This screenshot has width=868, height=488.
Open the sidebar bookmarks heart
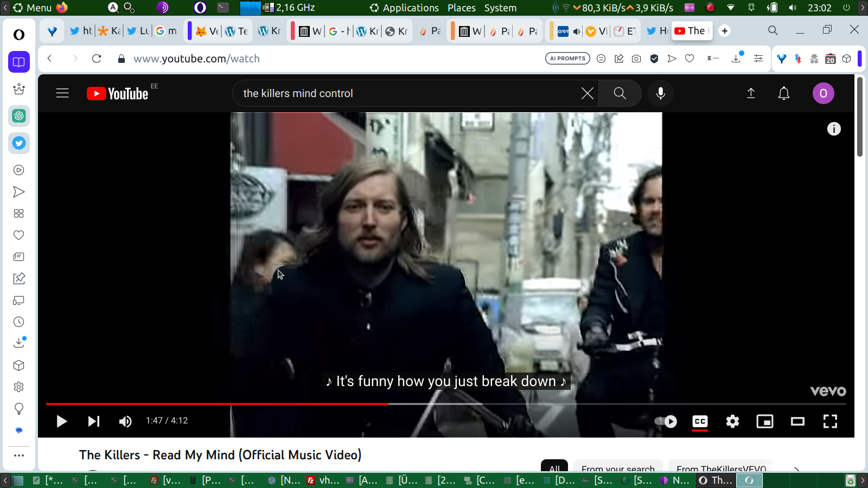[x=19, y=235]
